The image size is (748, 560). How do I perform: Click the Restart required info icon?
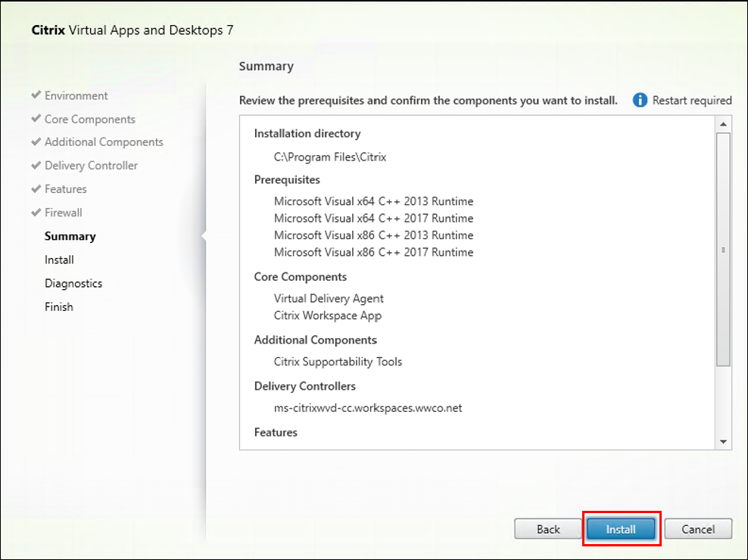640,100
